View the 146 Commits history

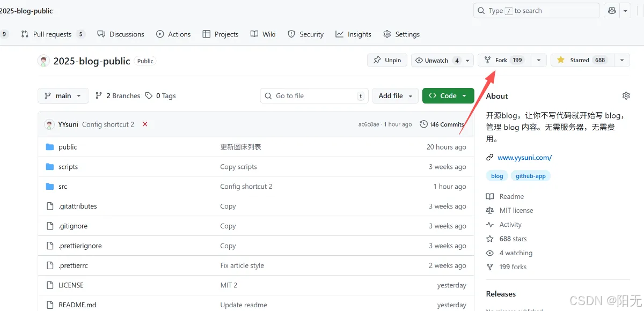click(x=442, y=124)
